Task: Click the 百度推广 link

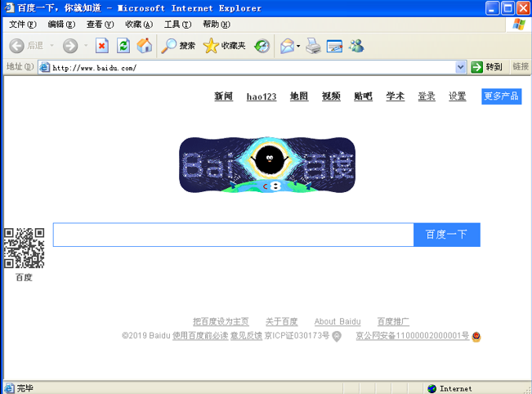Action: point(393,321)
